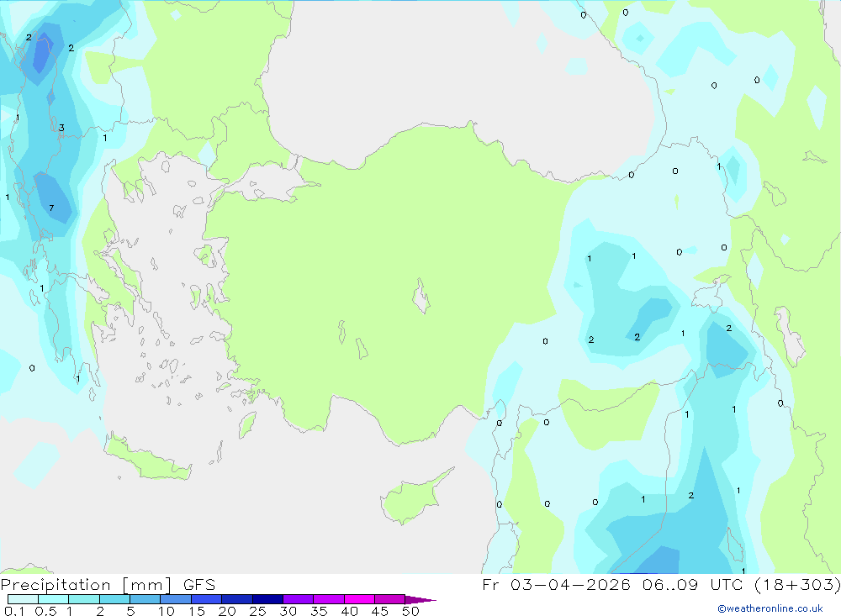Click legend scale label '50'
Viewport: 841px width, 616px height.
coord(410,611)
